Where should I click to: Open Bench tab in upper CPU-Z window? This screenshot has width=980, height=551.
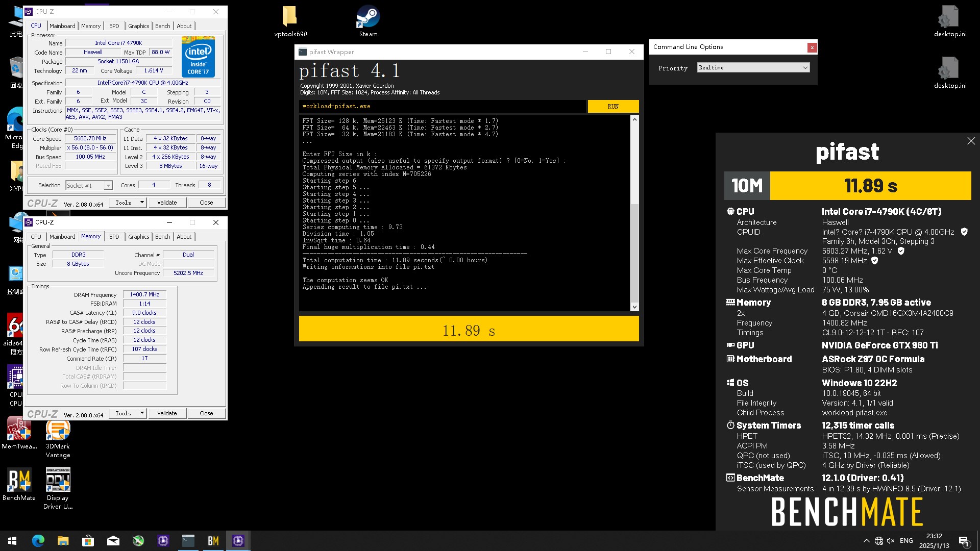pyautogui.click(x=163, y=26)
